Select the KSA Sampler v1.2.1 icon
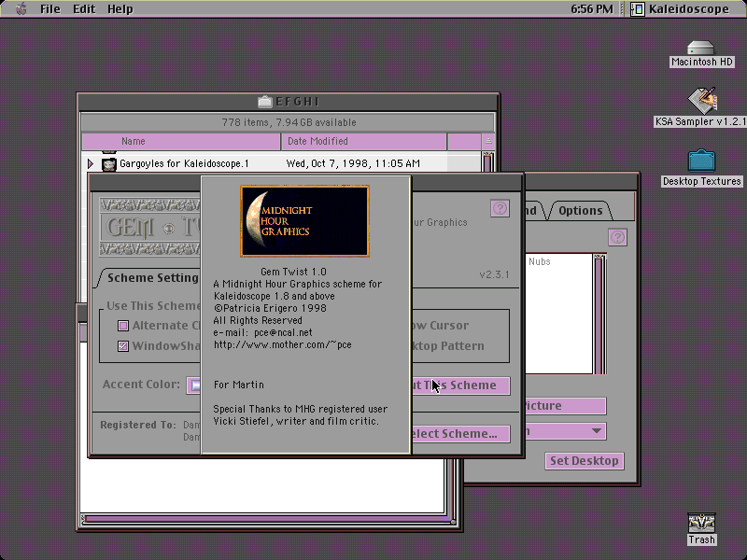 pyautogui.click(x=702, y=100)
